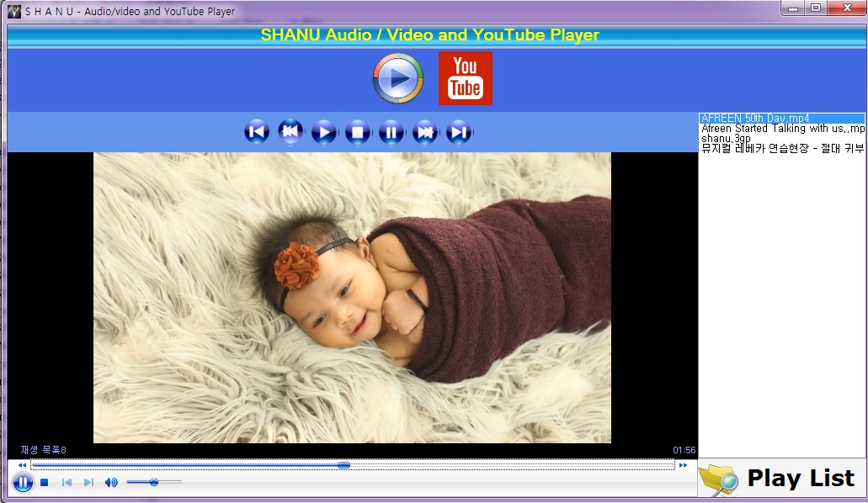This screenshot has height=503, width=868.
Task: Open the Windows Media Player mode icon
Action: pyautogui.click(x=398, y=78)
